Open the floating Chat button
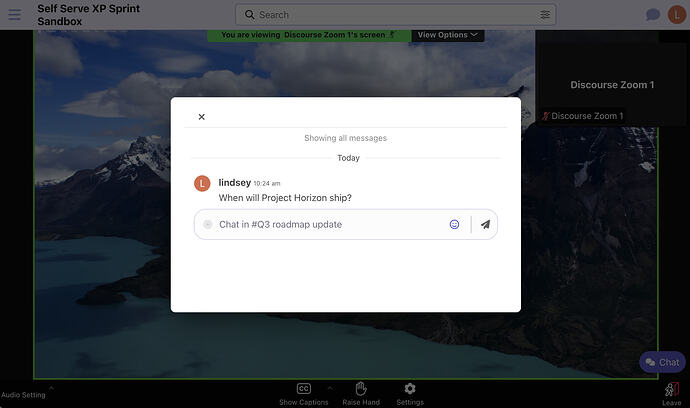This screenshot has height=408, width=690. tap(662, 362)
